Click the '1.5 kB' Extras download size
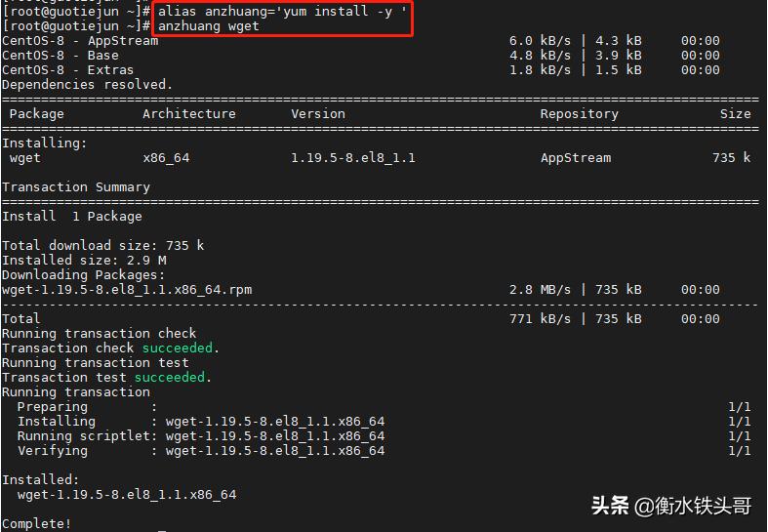768x532 pixels. point(618,70)
